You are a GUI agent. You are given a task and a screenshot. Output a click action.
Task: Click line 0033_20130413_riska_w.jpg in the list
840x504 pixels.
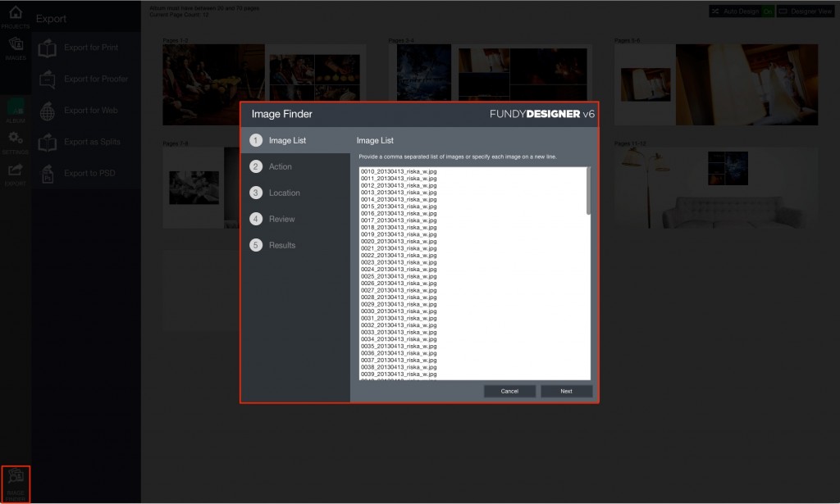(x=399, y=332)
